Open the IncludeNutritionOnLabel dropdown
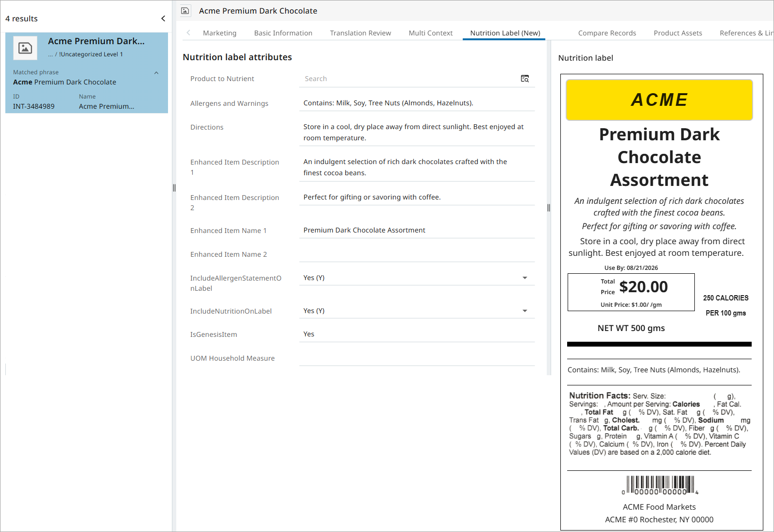 [x=525, y=311]
